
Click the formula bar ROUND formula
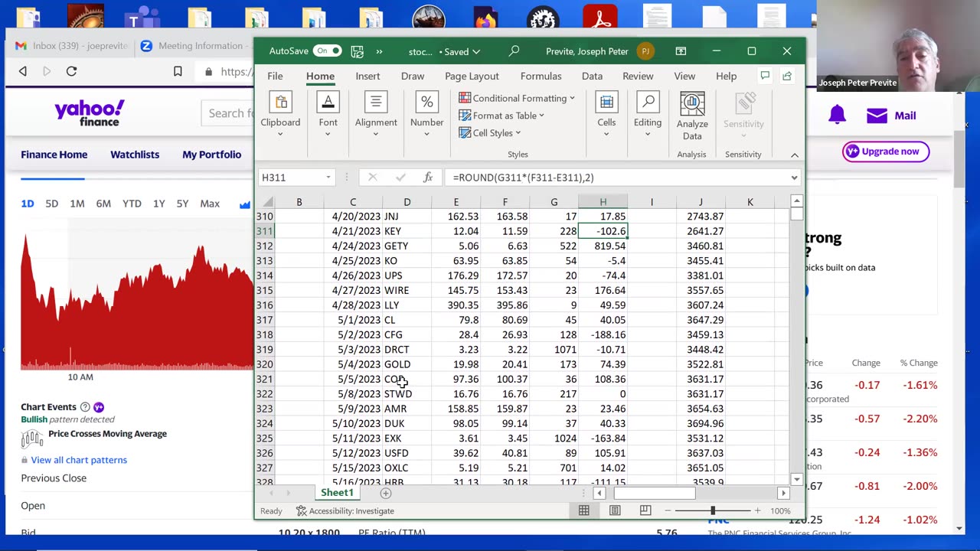[523, 178]
